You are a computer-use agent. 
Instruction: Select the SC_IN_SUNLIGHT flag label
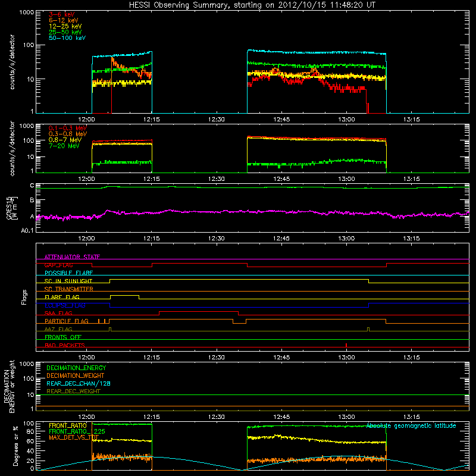68,281
